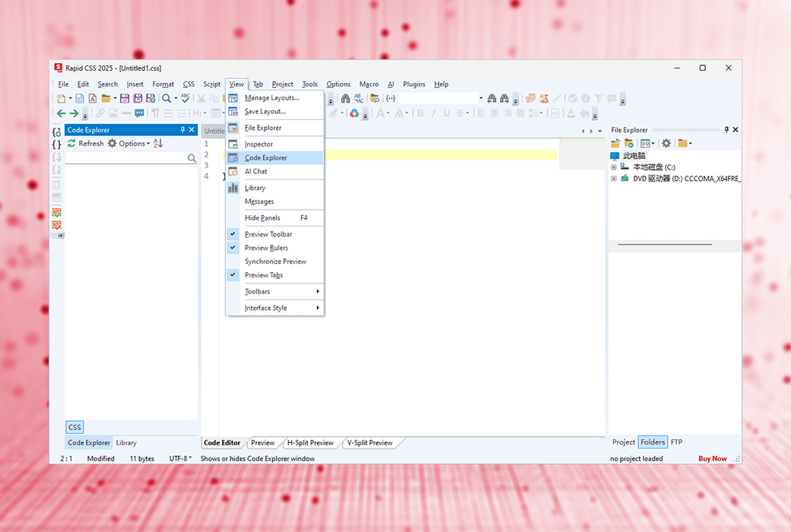Click the CSS red checkmark validate icon
This screenshot has width=791, height=532.
click(56, 225)
